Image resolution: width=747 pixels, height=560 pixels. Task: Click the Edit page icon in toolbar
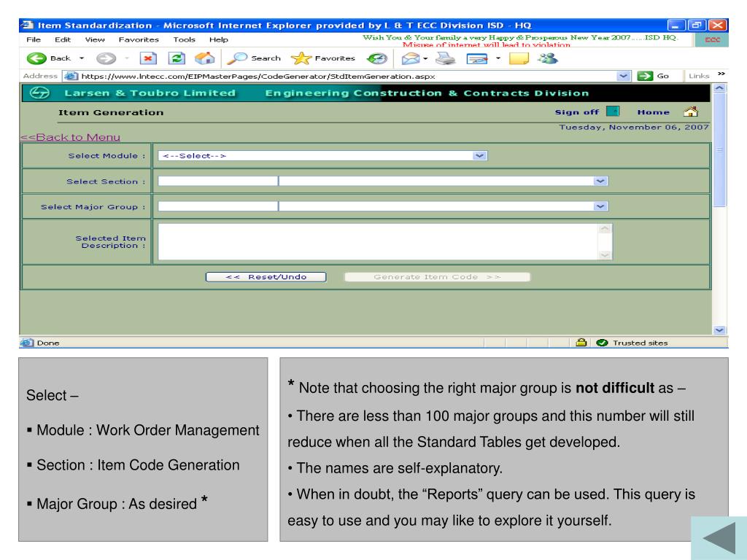(x=477, y=58)
